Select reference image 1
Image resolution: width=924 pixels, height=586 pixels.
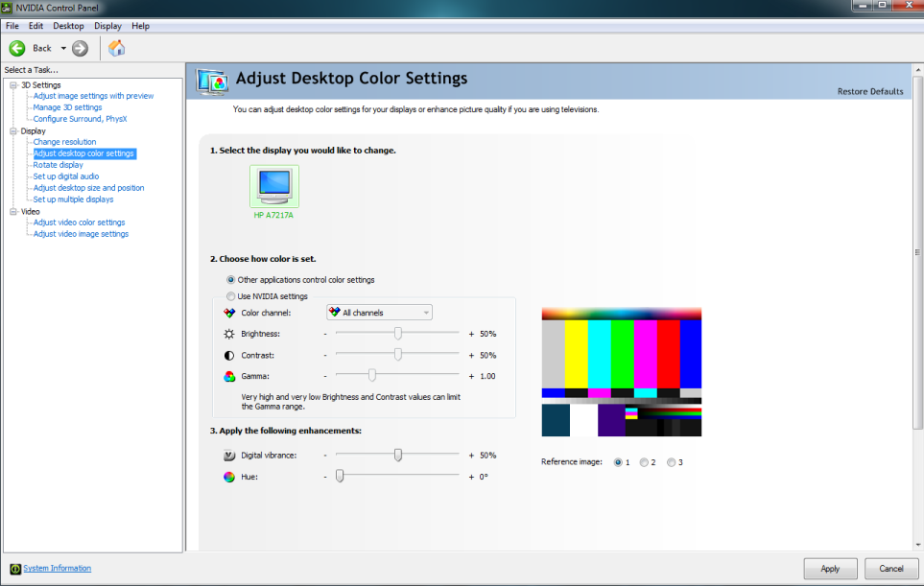point(618,462)
